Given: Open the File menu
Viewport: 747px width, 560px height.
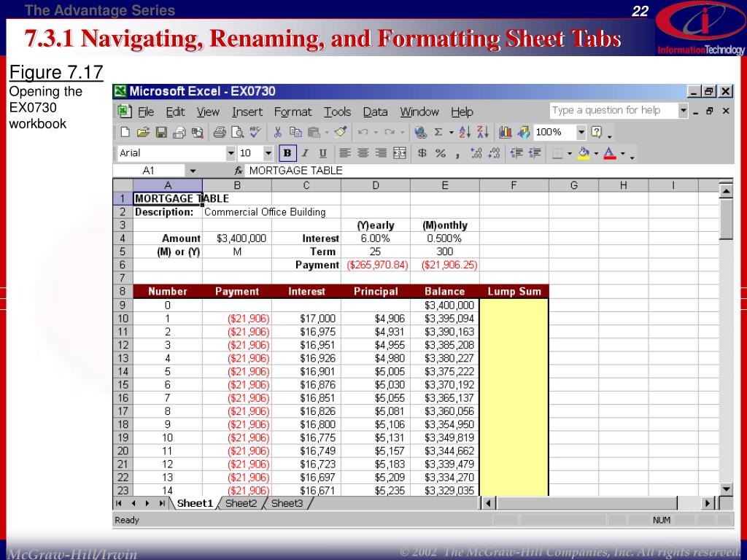Looking at the screenshot, I should (x=146, y=112).
